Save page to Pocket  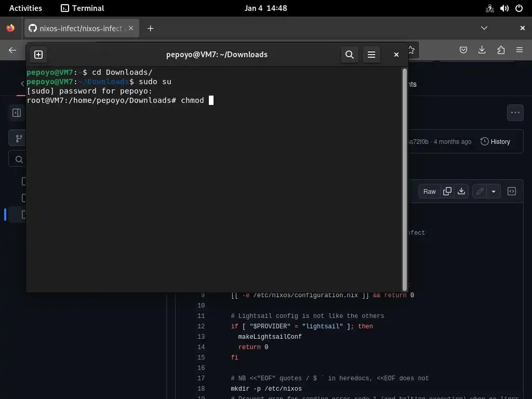[x=463, y=50]
